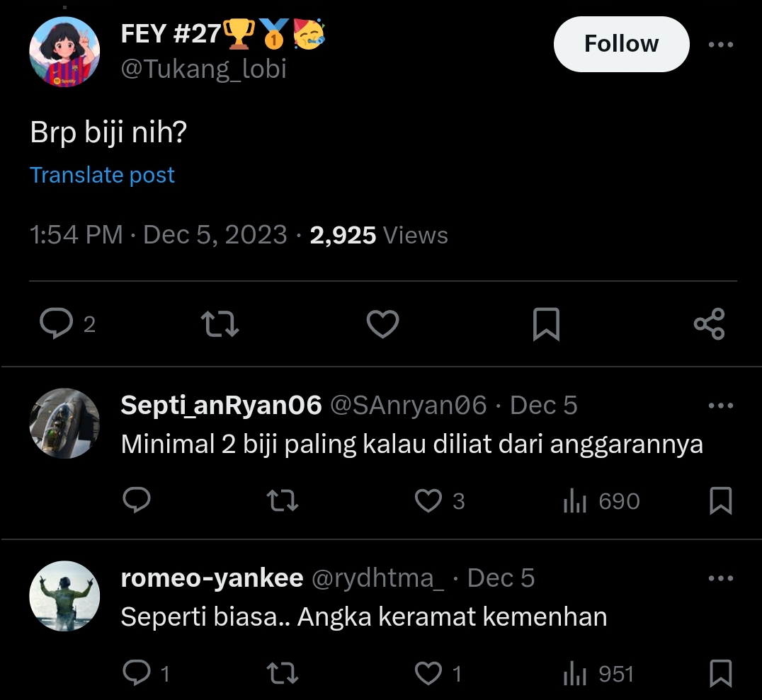This screenshot has height=700, width=762.
Task: Repost the main post by FEY #27
Action: pos(220,324)
